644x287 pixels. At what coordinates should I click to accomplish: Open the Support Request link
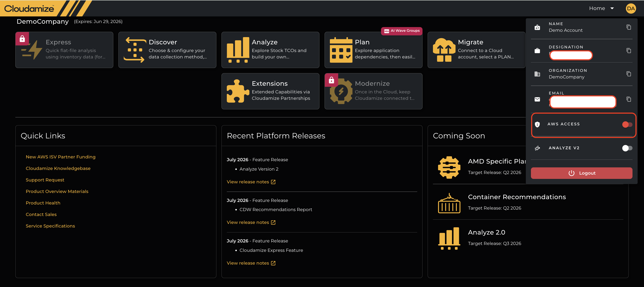(x=45, y=180)
